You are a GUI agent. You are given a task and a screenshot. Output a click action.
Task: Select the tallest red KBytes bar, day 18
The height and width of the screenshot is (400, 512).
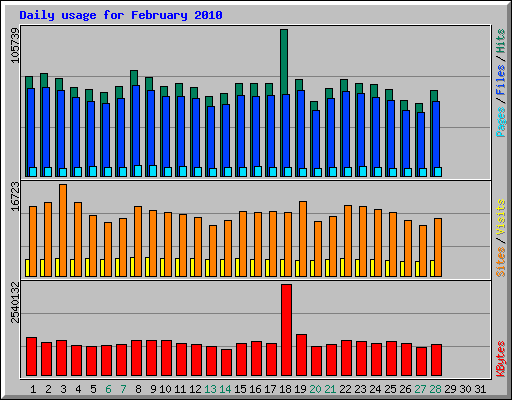286,330
